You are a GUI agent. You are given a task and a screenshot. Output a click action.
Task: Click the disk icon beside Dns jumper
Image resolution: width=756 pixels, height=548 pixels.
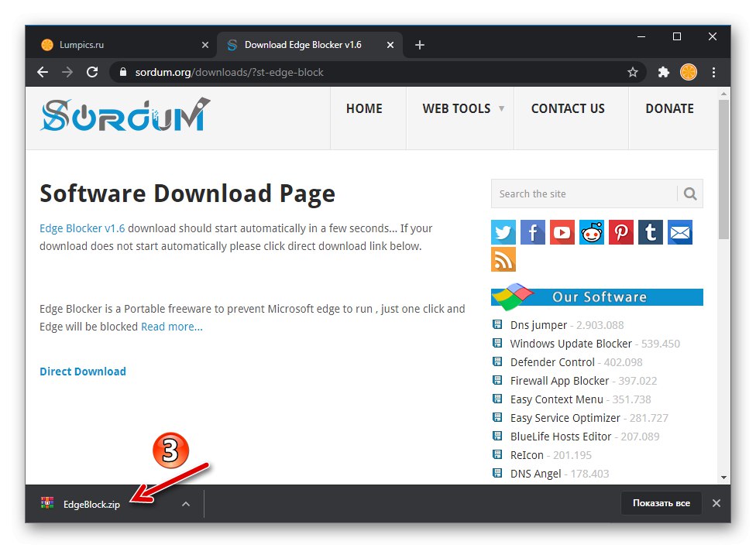pos(497,324)
